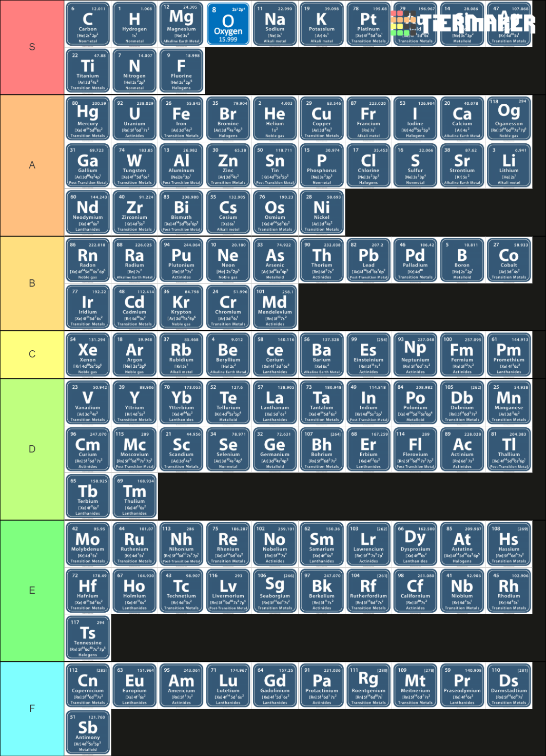
Task: Select the S tier row label
Action: pos(32,47)
